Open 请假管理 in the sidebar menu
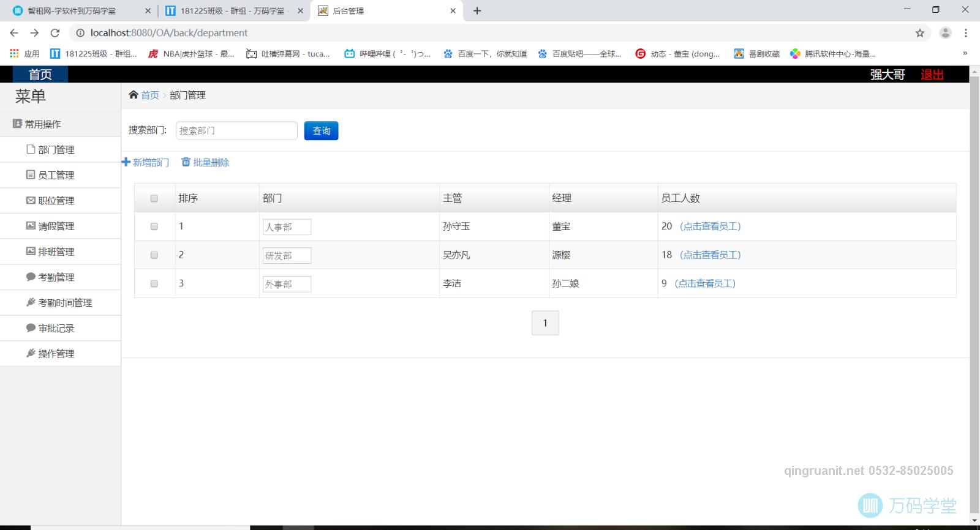980x530 pixels. 60,226
